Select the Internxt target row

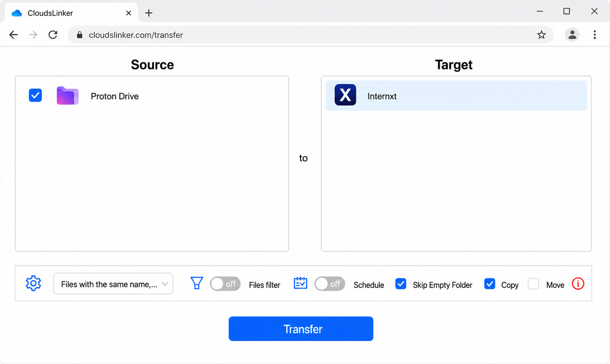[456, 95]
